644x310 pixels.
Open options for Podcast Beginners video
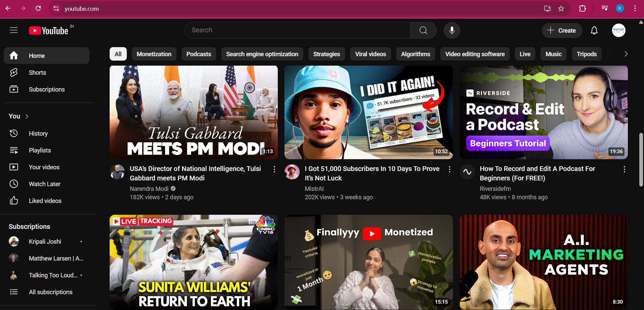coord(624,169)
